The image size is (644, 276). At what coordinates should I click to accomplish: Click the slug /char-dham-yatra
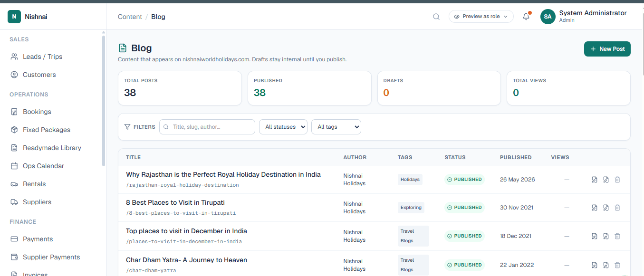[x=151, y=271]
